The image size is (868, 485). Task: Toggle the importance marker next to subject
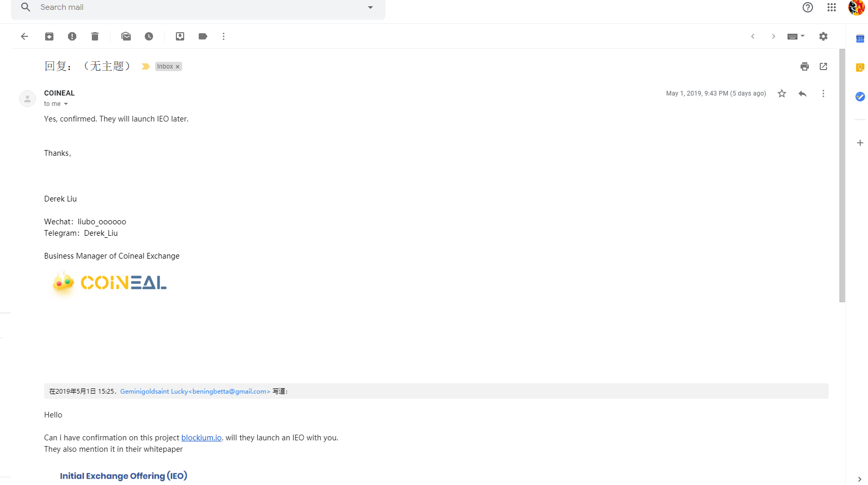146,66
